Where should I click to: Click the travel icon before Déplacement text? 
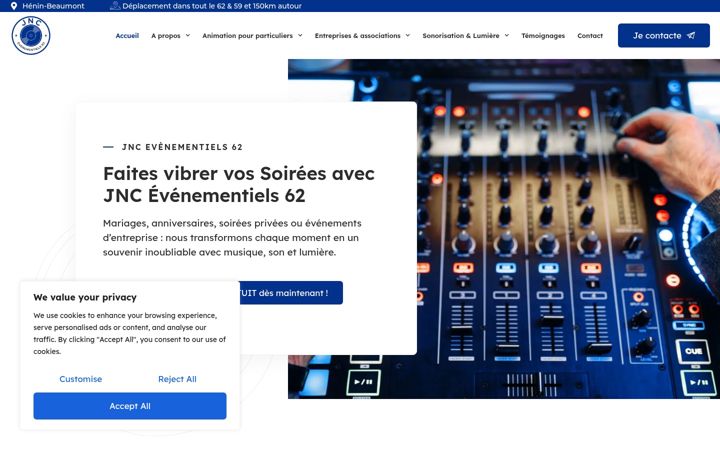click(115, 6)
